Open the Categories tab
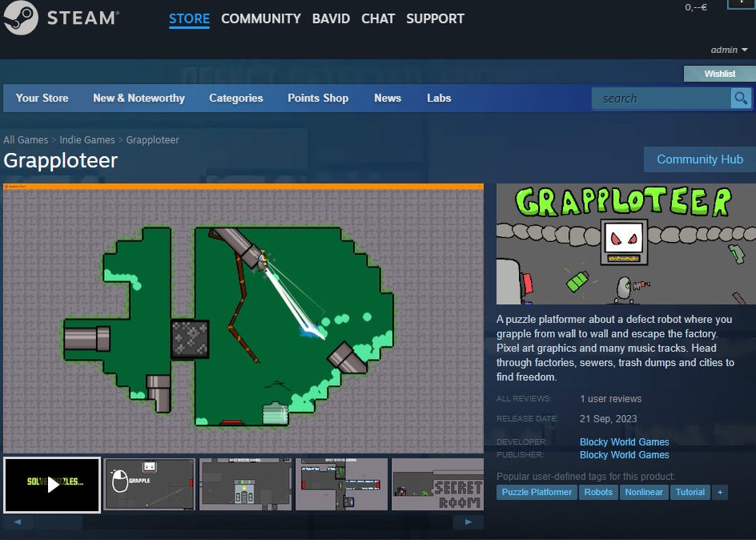This screenshot has width=756, height=540. click(x=236, y=99)
